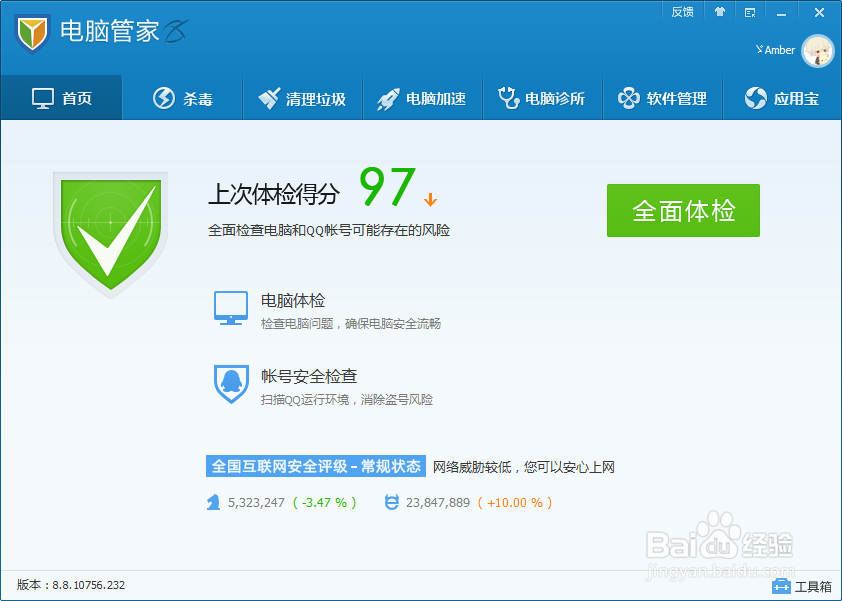The height and width of the screenshot is (601, 842).
Task: Click the 上次体检得分 label
Action: 274,194
